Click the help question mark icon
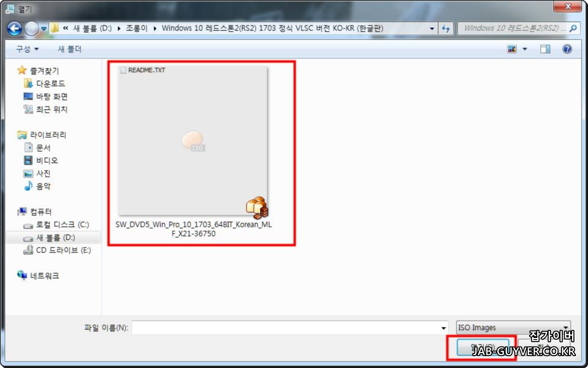Image resolution: width=588 pixels, height=368 pixels. tap(567, 49)
